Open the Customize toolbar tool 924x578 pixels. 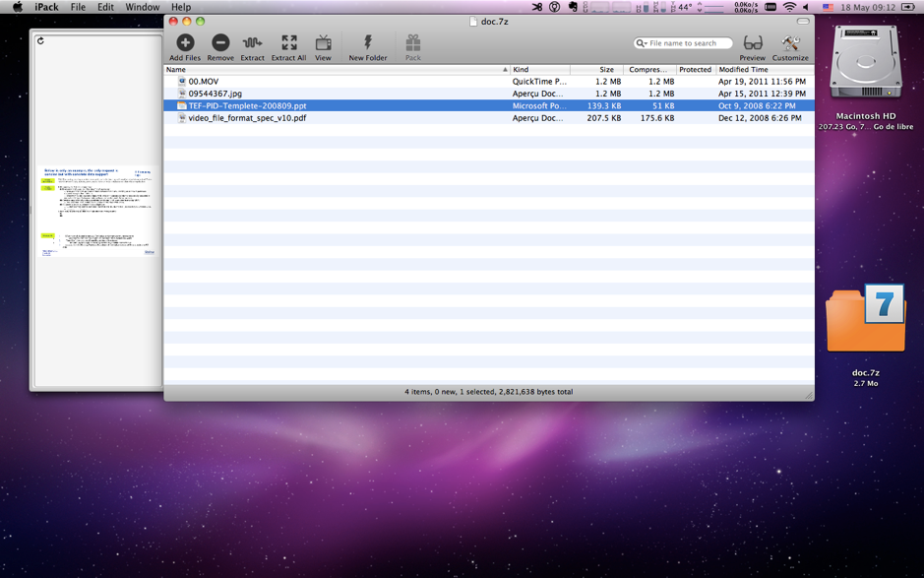point(790,42)
